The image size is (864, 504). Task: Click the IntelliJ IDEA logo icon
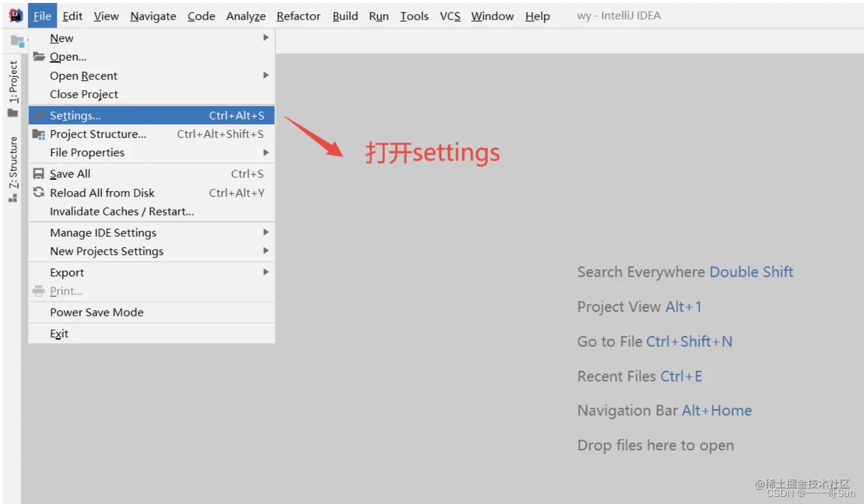[x=15, y=15]
